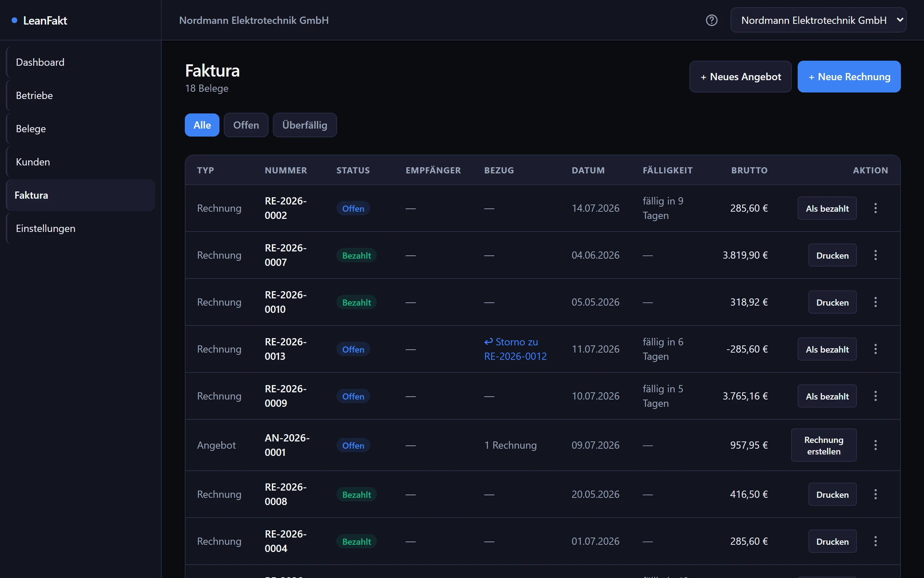Open the more-options menu for RE-2026-0002
Image resolution: width=924 pixels, height=578 pixels.
876,208
